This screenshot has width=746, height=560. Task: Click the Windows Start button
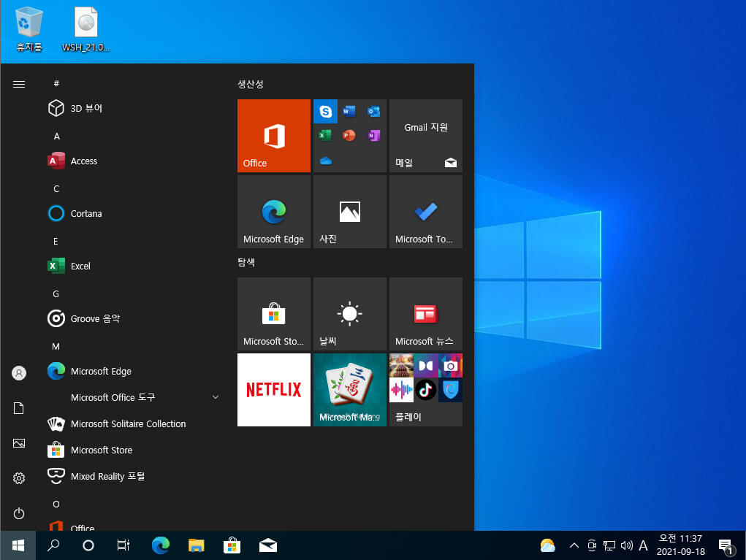[x=18, y=545]
